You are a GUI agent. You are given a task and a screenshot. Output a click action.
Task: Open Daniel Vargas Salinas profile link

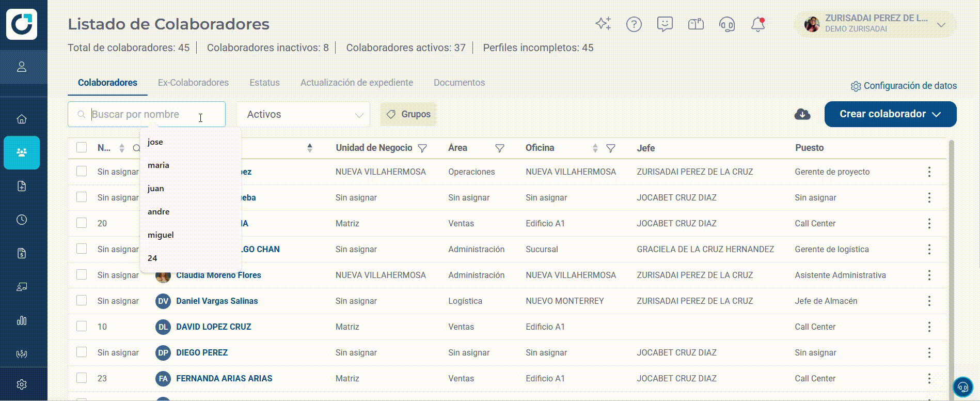217,301
